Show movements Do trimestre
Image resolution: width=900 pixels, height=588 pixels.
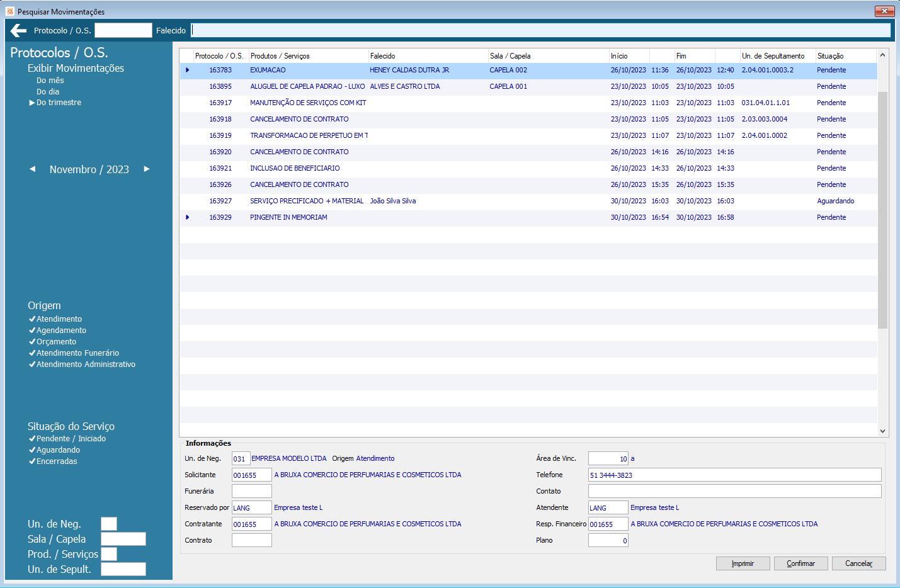point(59,103)
